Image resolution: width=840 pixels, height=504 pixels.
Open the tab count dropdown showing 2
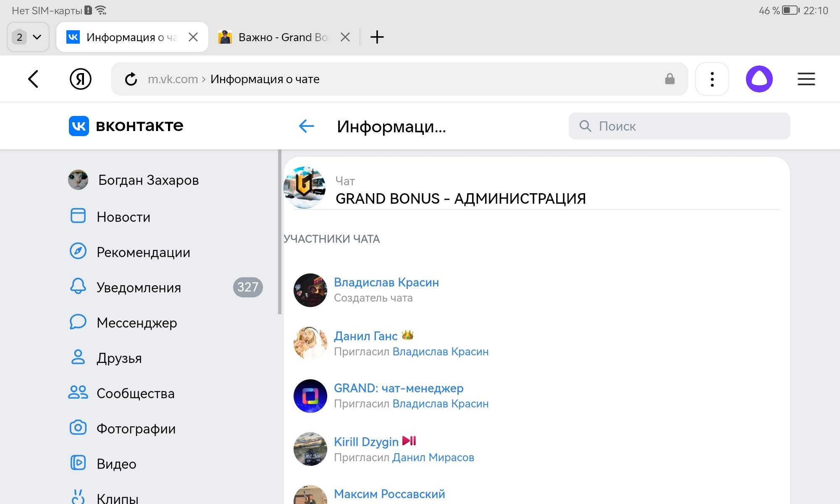(28, 37)
